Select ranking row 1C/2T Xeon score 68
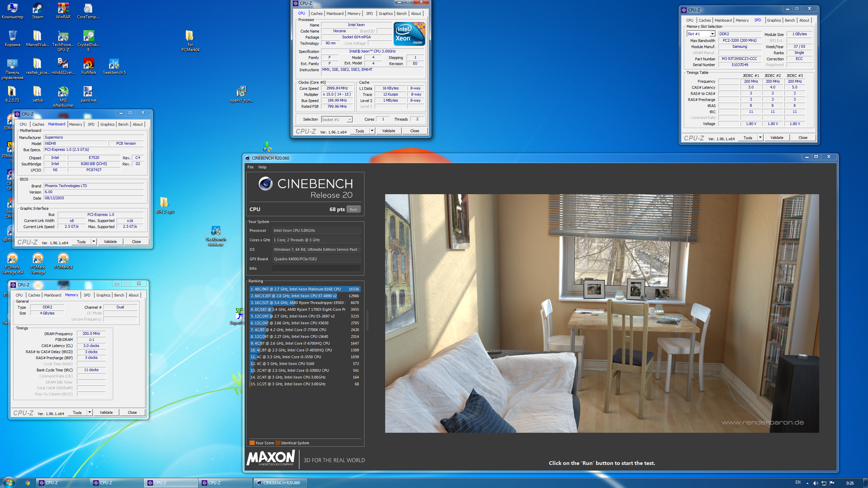The image size is (868, 488). click(x=305, y=384)
